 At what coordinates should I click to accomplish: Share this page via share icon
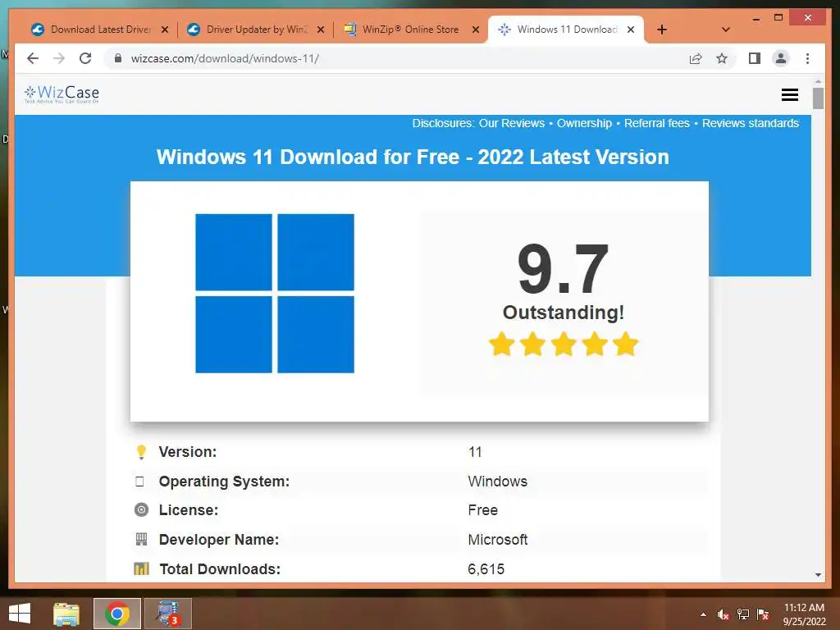coord(696,58)
